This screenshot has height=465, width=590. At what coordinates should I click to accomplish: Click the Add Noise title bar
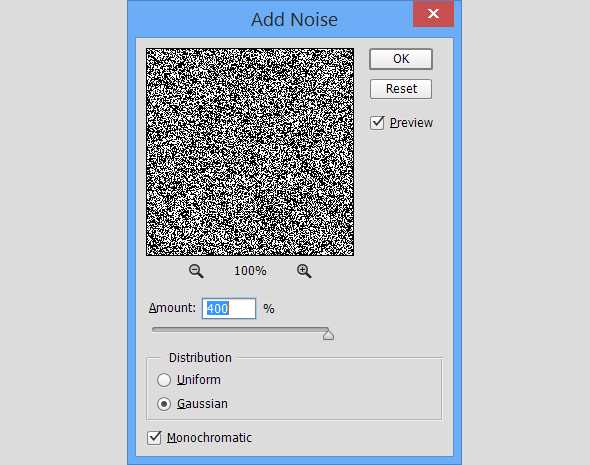(x=270, y=19)
